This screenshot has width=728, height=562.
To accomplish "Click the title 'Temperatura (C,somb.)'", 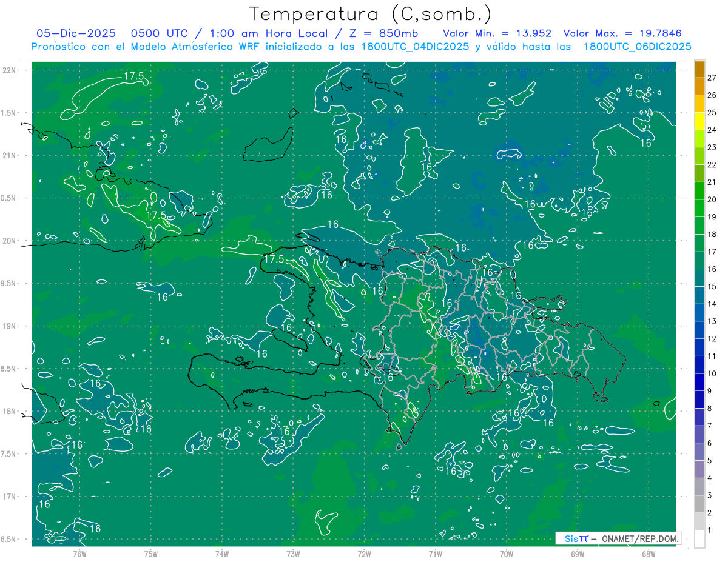I will [x=370, y=14].
